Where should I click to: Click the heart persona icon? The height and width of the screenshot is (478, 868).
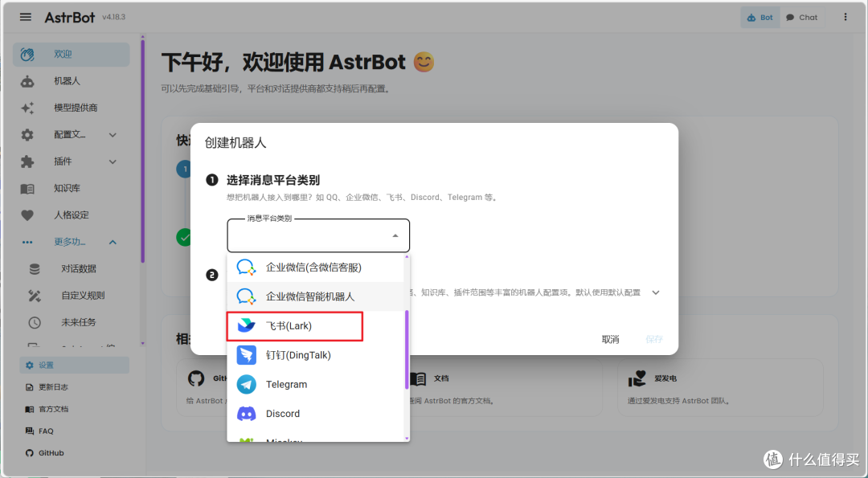pos(27,215)
